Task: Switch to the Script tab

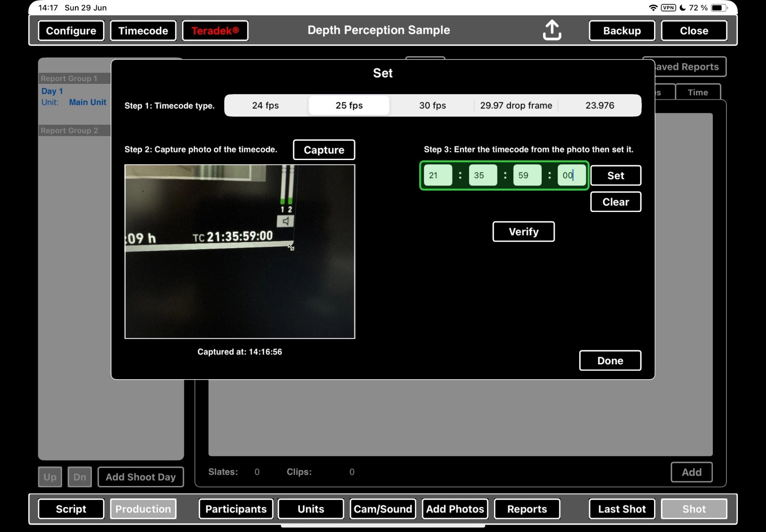Action: [x=71, y=509]
